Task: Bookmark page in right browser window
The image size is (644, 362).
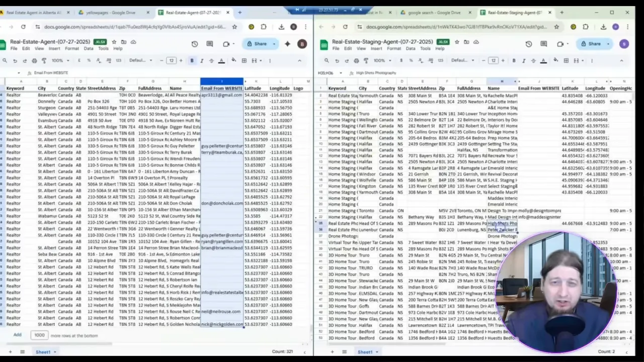Action: pos(556,27)
